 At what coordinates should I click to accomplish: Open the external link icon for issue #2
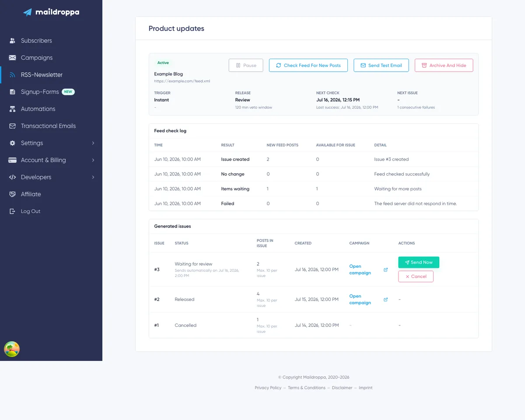385,300
